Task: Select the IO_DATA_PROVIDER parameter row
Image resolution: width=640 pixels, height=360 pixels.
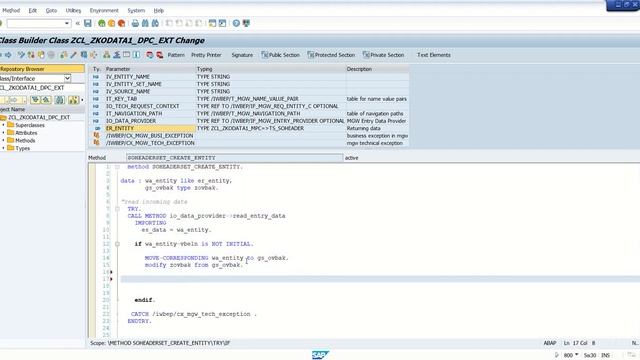Action: [x=249, y=121]
